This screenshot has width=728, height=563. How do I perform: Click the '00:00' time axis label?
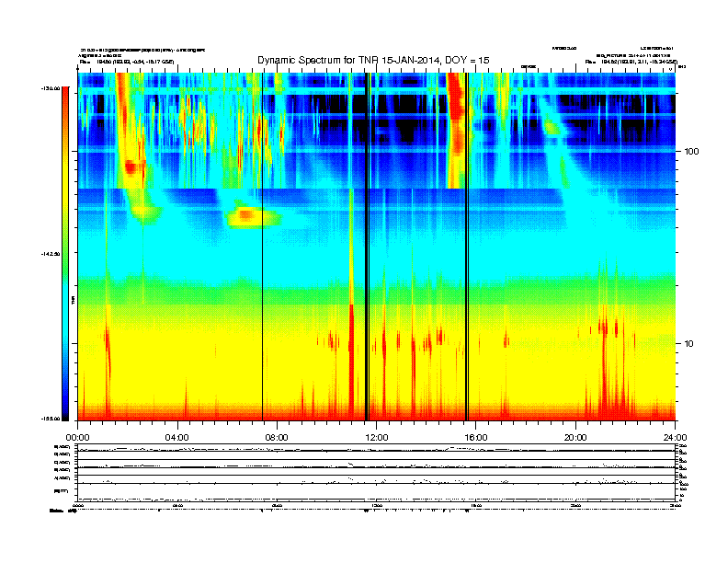[77, 438]
